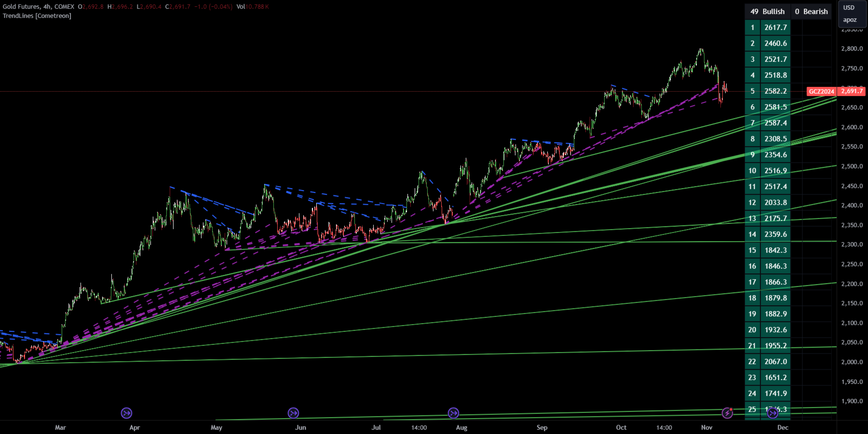Click the 2,691.7 current price tag

852,91
